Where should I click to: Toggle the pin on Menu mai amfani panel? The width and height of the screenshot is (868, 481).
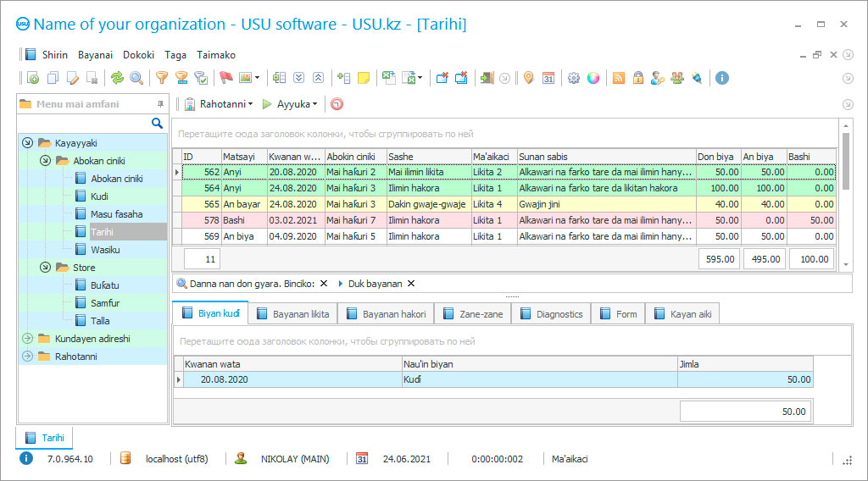coord(160,104)
